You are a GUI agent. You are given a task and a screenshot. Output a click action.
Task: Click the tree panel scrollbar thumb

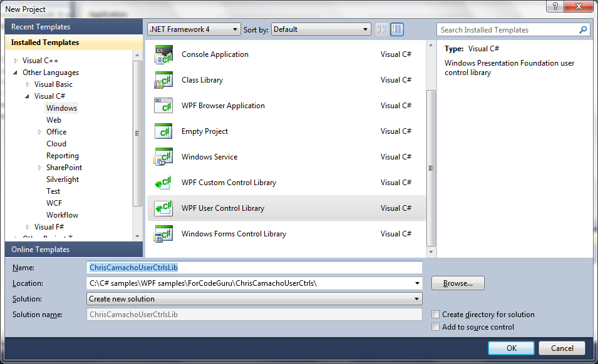137,133
